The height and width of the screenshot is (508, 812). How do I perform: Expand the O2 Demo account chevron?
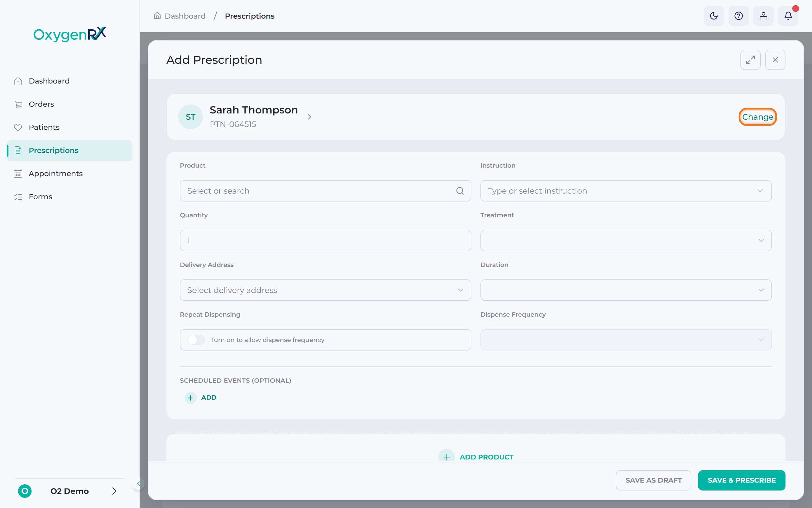(114, 491)
